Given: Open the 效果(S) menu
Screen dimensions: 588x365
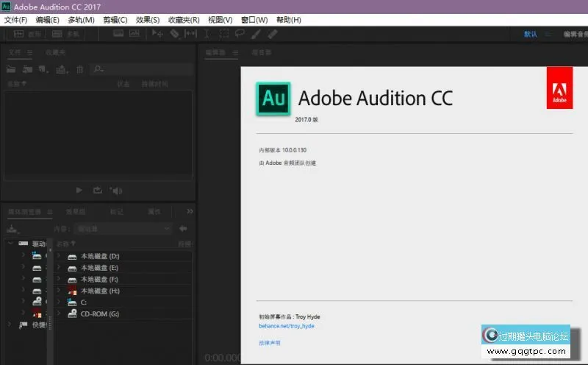Looking at the screenshot, I should point(148,20).
